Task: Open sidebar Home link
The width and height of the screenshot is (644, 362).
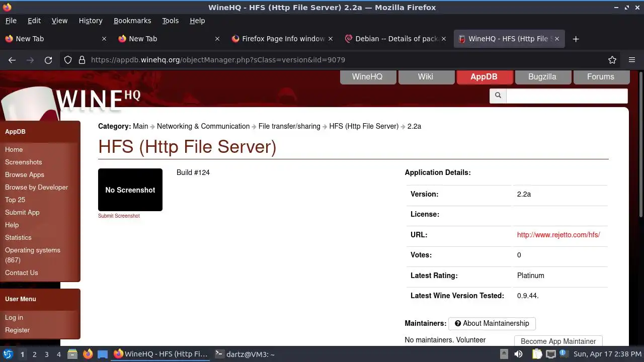Action: (x=14, y=149)
